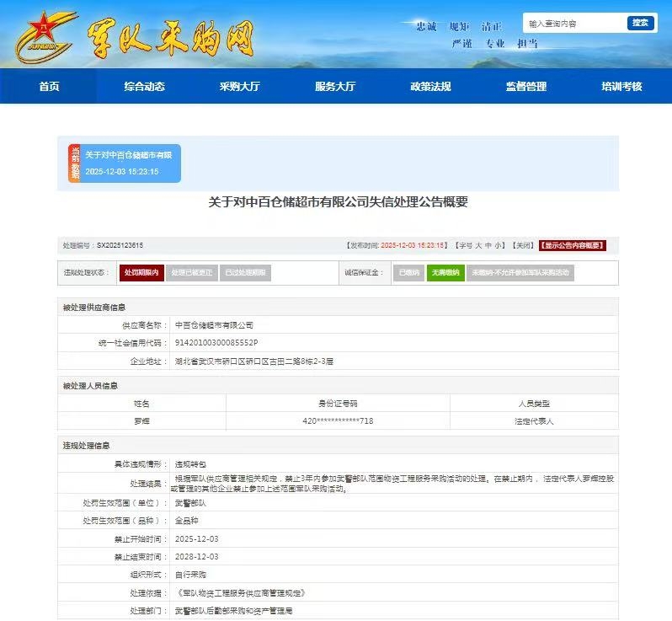The image size is (672, 621).
Task: Click the 已缴纳 deposit tag
Action: click(409, 272)
